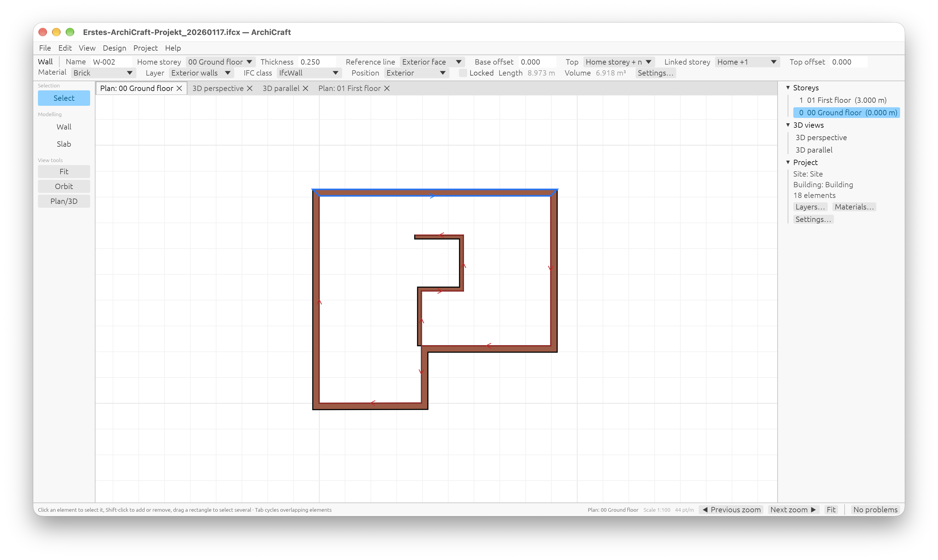Open the File menu
Image resolution: width=938 pixels, height=560 pixels.
[x=45, y=48]
